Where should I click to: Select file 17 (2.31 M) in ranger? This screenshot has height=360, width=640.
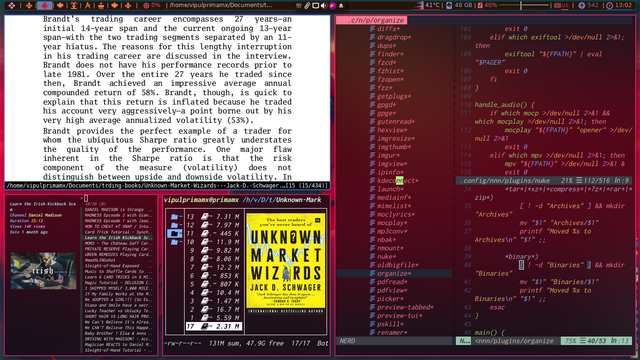pos(213,326)
